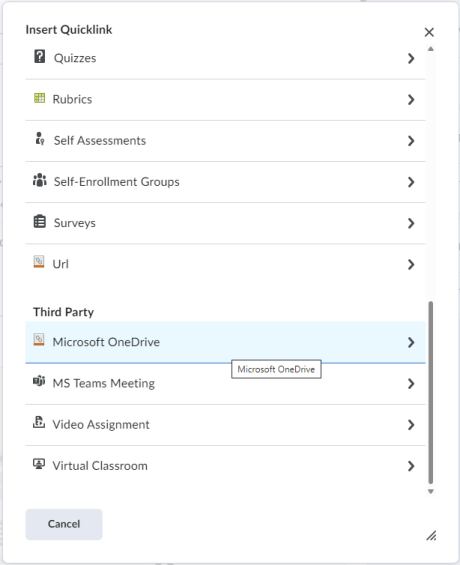Select the Surveys quicklink option
The width and height of the screenshot is (460, 565).
pyautogui.click(x=225, y=223)
